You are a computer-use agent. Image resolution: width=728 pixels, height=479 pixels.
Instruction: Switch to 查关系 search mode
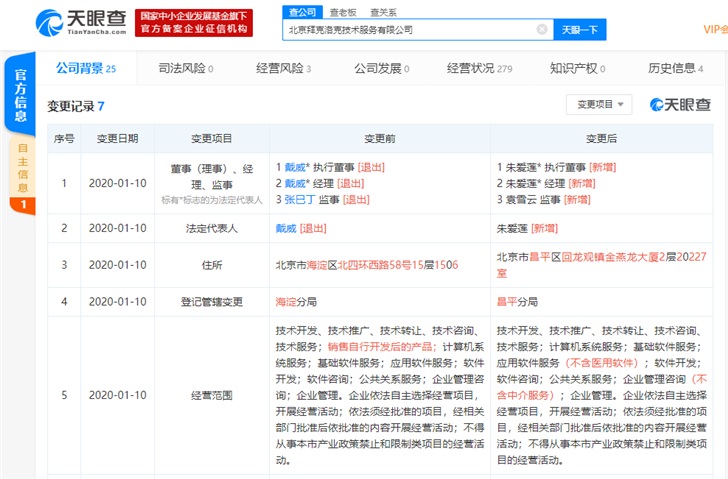(x=382, y=11)
